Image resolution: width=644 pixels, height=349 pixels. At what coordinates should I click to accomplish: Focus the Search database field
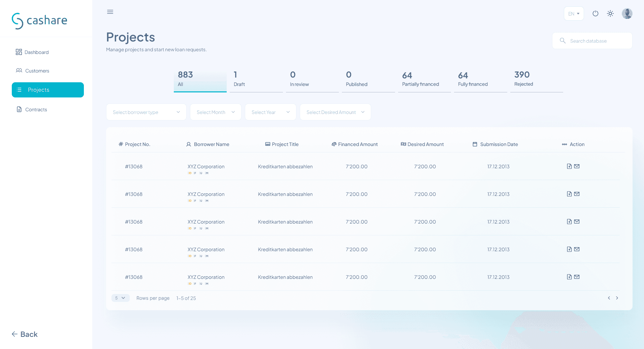pyautogui.click(x=592, y=41)
